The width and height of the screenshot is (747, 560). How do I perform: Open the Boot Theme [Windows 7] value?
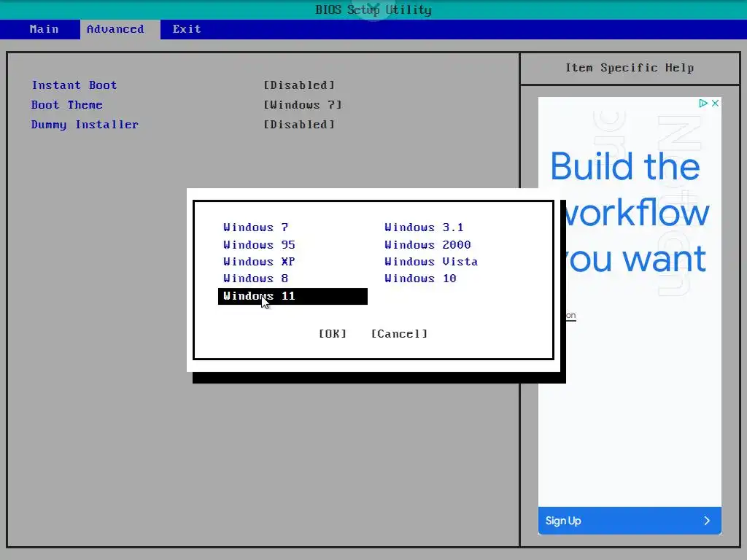click(x=303, y=105)
